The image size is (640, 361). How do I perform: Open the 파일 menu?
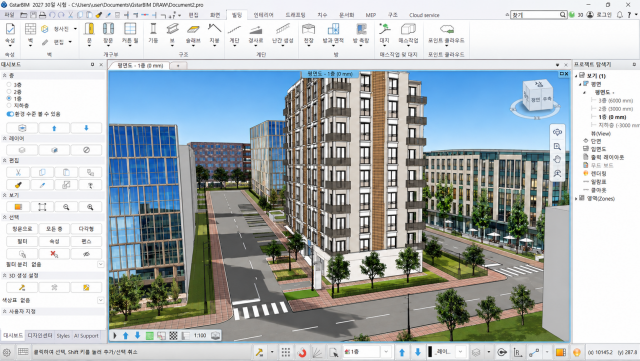pos(9,15)
